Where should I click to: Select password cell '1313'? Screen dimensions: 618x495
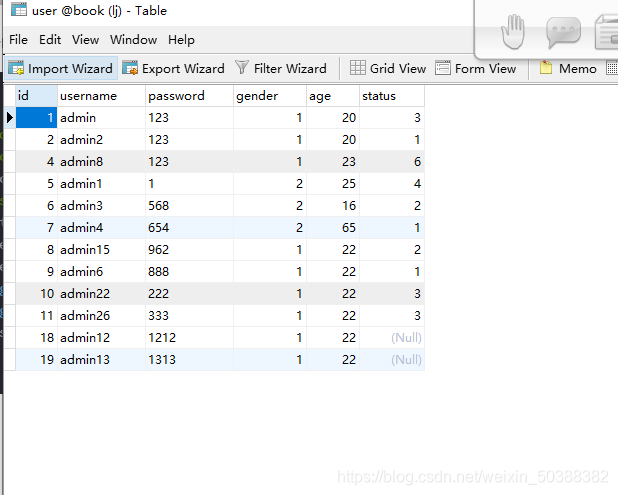(x=190, y=359)
